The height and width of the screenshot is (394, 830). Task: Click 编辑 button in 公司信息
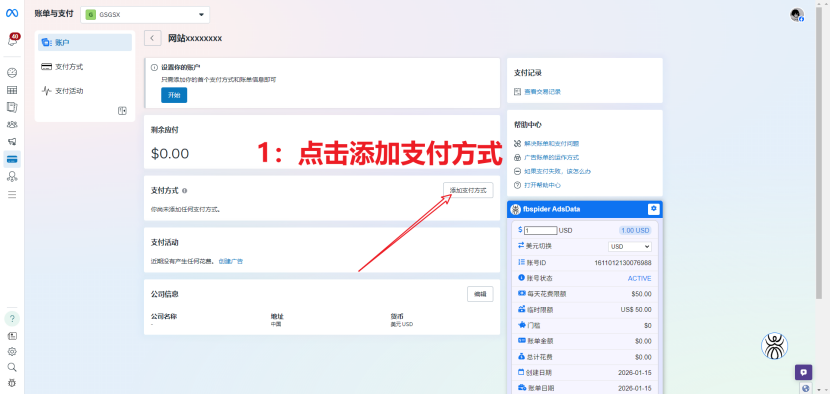pos(480,294)
